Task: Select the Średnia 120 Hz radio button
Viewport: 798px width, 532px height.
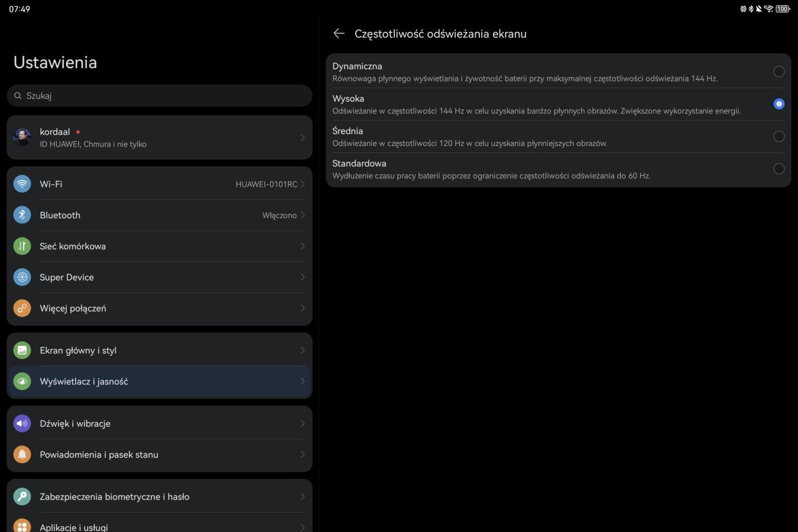Action: [779, 137]
